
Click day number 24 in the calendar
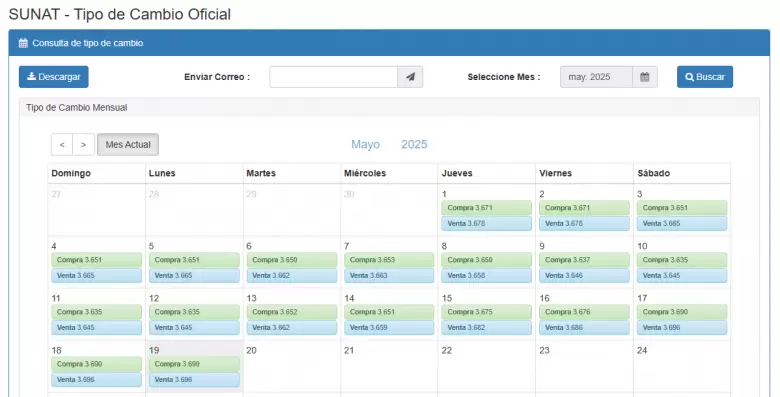[x=642, y=350]
